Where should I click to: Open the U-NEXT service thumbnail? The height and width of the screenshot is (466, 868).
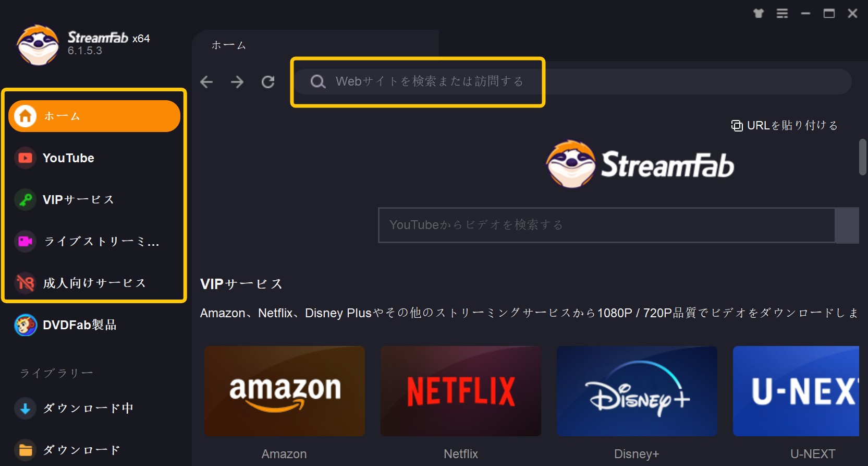(x=796, y=391)
